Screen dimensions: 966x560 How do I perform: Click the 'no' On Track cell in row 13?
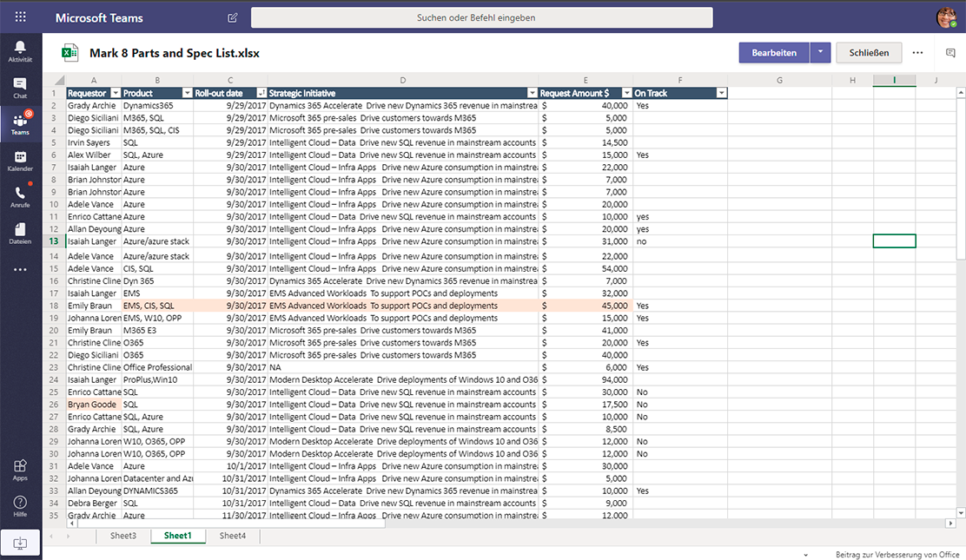(680, 241)
